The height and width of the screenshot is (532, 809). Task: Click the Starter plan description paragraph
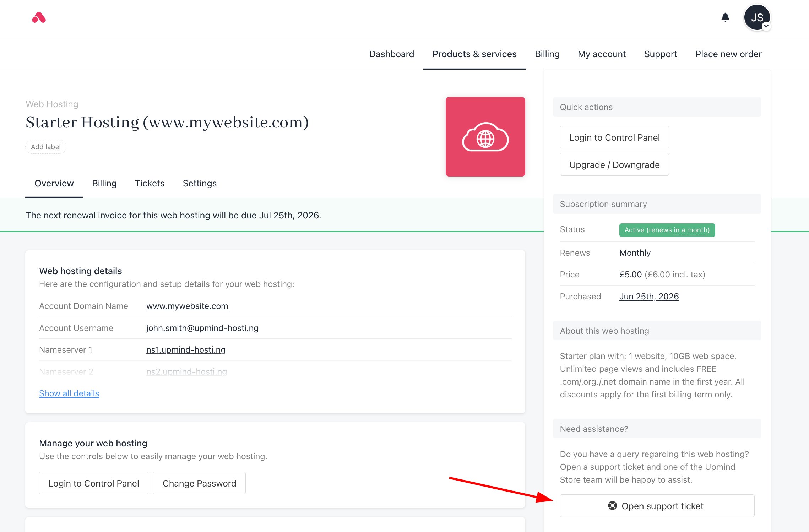click(652, 375)
